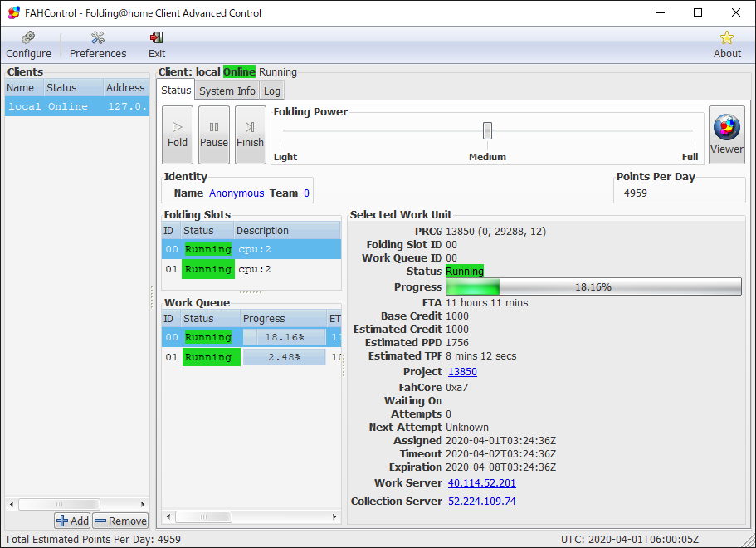The image size is (756, 548).
Task: Add a new client with Add button
Action: tap(72, 521)
